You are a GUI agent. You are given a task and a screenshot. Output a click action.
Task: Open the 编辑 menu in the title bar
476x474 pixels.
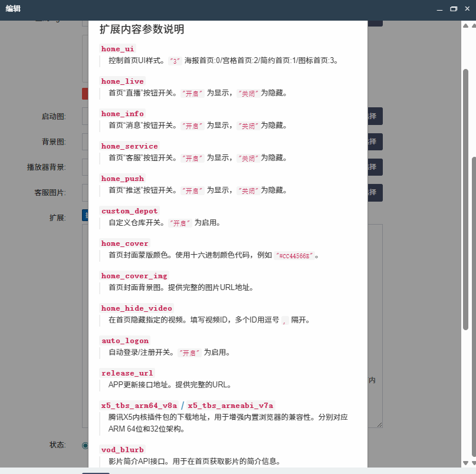click(12, 9)
